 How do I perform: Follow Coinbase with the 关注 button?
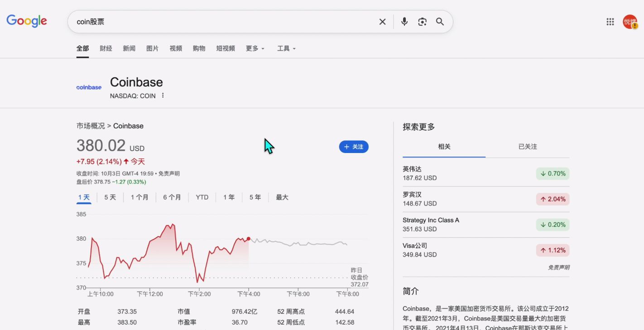pyautogui.click(x=354, y=147)
